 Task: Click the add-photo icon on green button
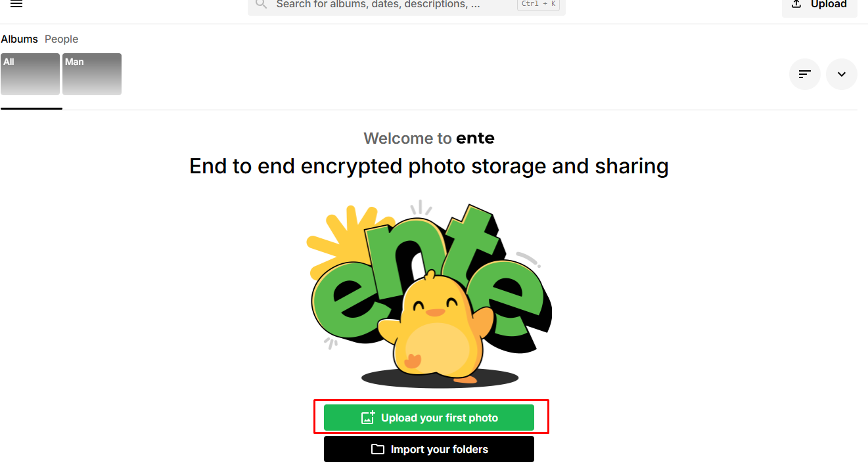[x=368, y=418]
